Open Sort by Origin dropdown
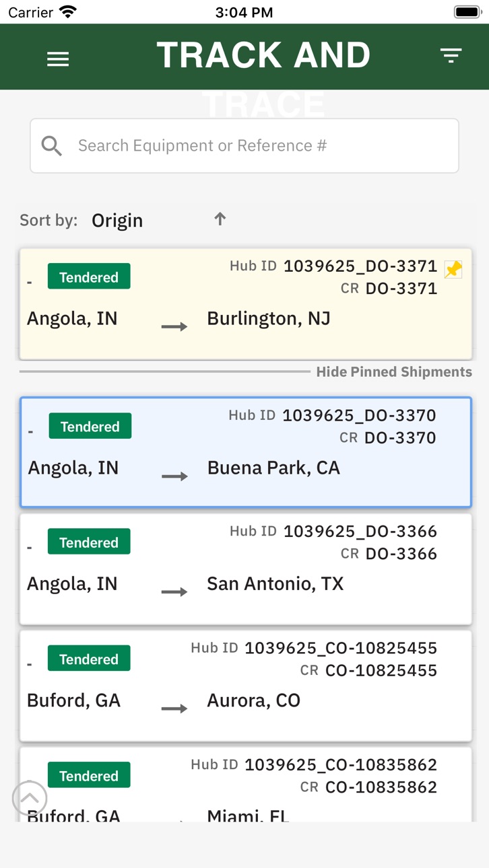The width and height of the screenshot is (489, 868). click(x=117, y=221)
